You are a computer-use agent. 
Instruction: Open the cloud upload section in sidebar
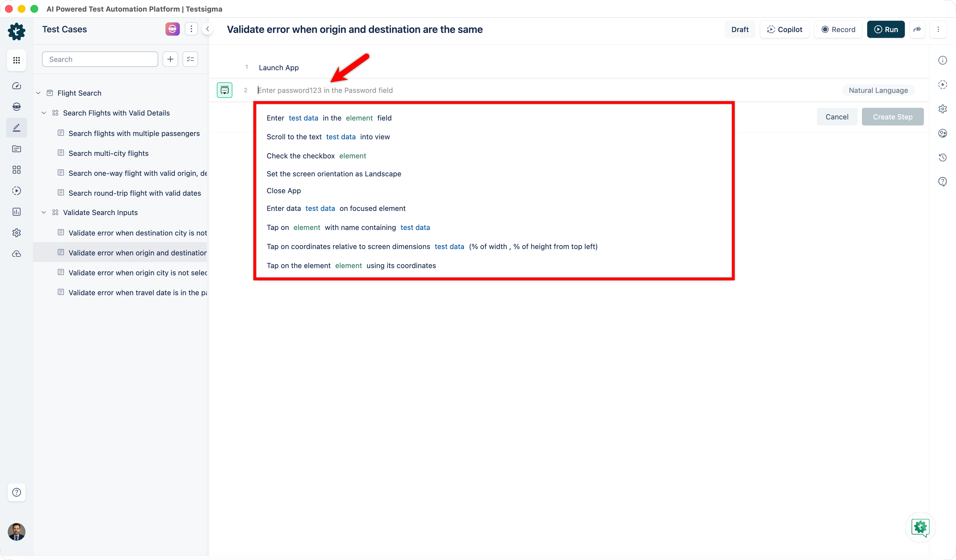click(17, 253)
